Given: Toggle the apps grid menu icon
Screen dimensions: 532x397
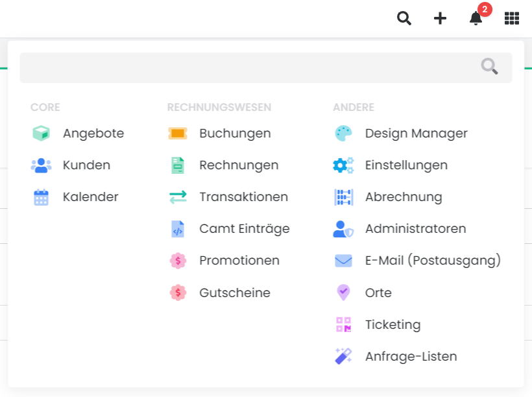Looking at the screenshot, I should [x=512, y=18].
